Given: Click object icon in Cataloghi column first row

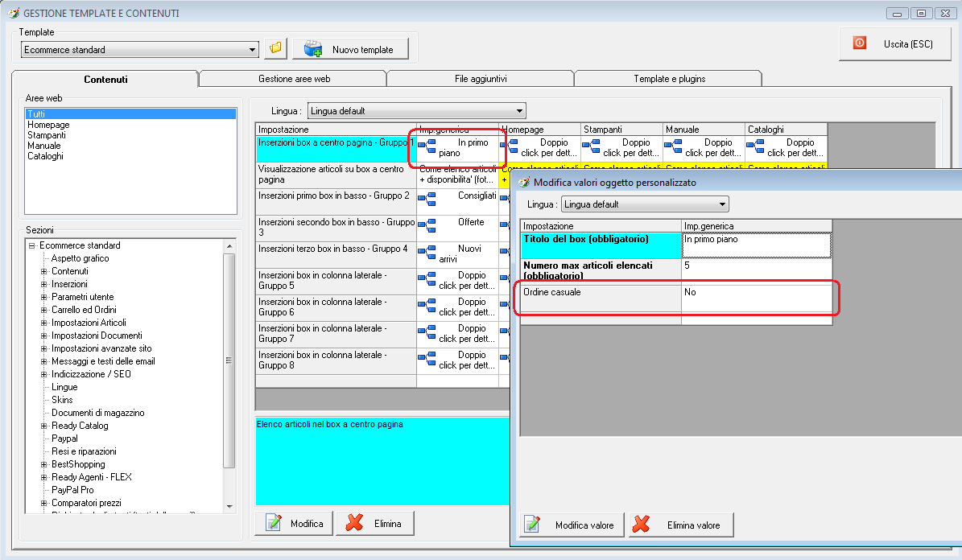Looking at the screenshot, I should click(x=756, y=146).
